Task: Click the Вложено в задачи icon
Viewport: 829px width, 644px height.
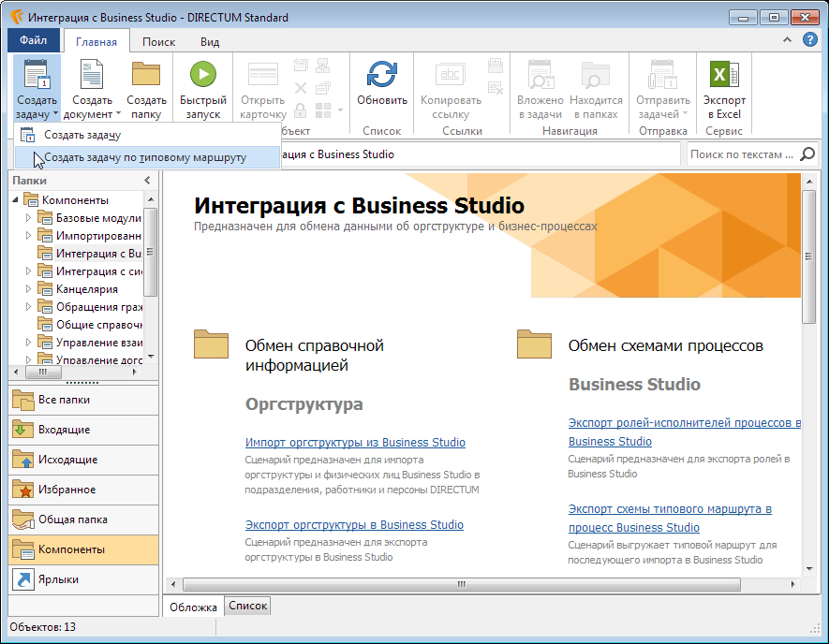Action: click(540, 74)
